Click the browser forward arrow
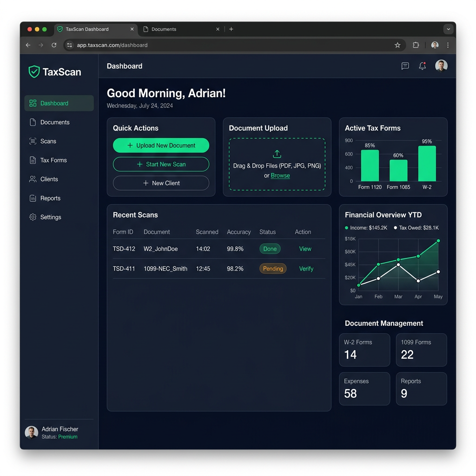476x476 pixels. coord(41,45)
